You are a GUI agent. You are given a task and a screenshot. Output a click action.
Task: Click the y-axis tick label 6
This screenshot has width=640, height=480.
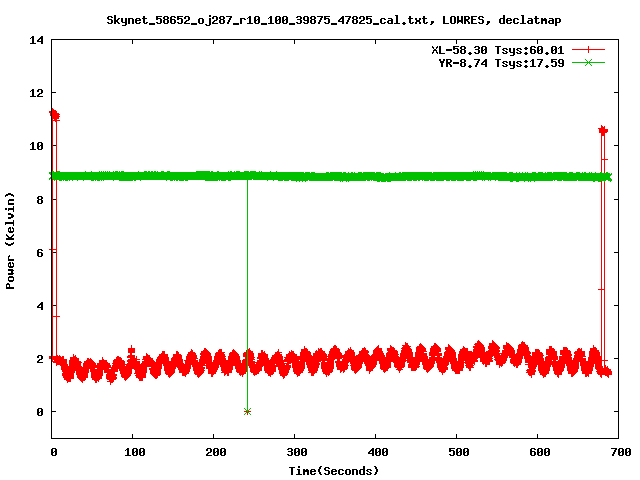tap(40, 253)
